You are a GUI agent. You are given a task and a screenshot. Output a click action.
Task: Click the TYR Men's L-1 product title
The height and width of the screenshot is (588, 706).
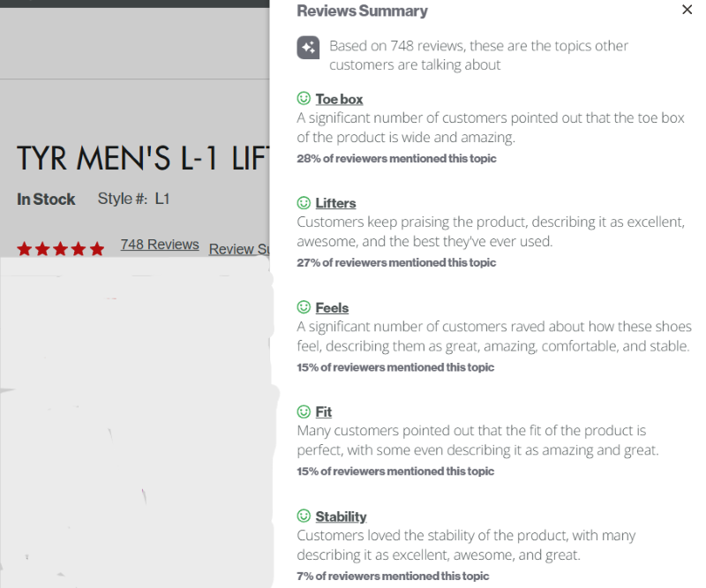click(143, 159)
